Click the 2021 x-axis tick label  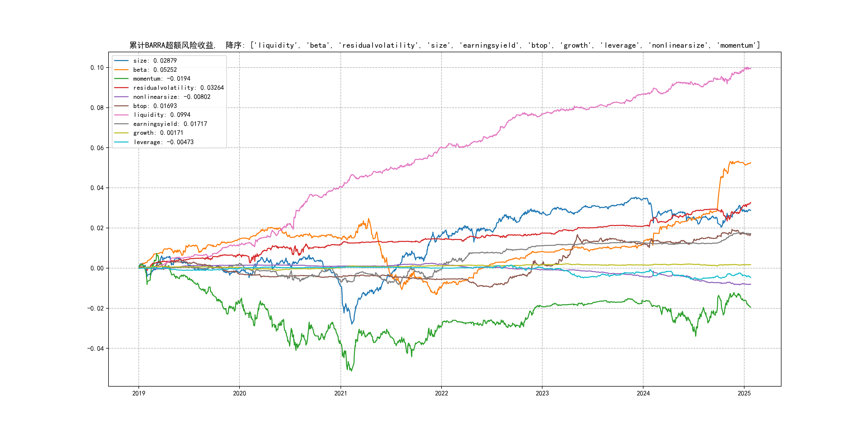tap(340, 393)
